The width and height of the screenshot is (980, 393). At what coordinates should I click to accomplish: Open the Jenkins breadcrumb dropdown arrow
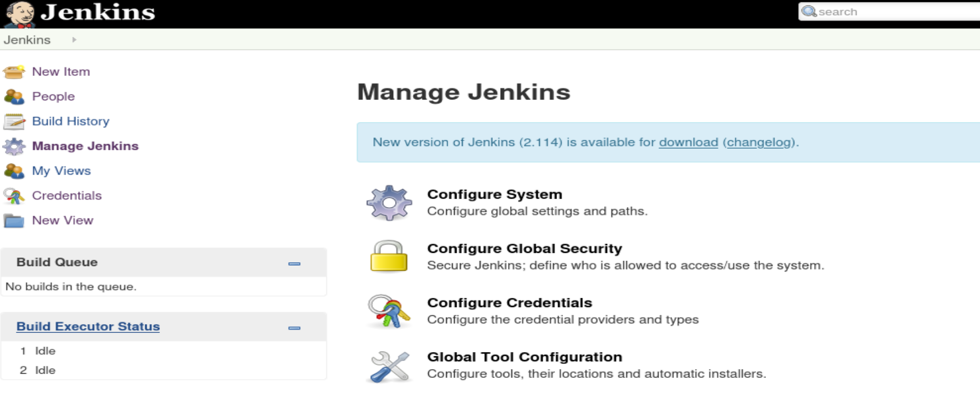click(x=74, y=40)
